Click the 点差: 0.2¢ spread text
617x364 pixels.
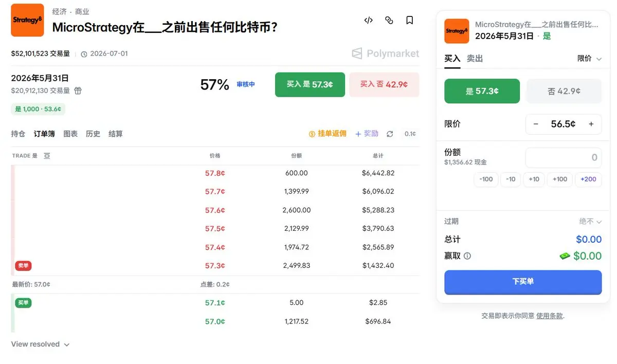click(x=214, y=284)
